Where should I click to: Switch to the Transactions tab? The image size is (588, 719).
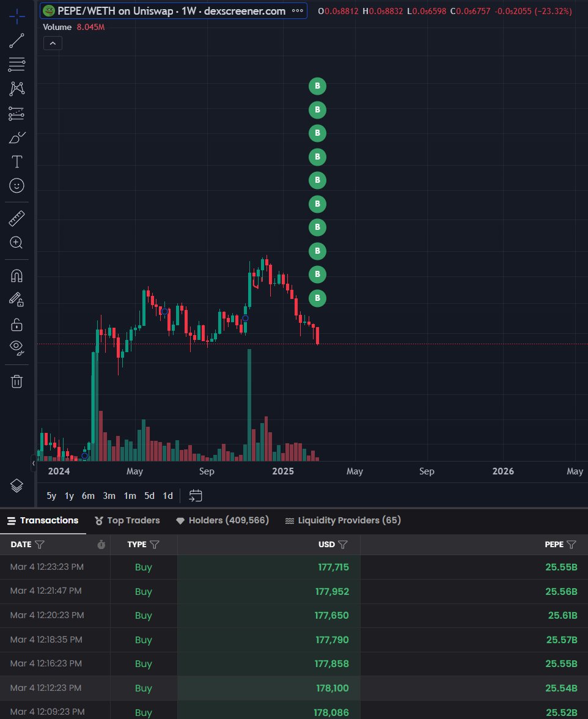pos(43,520)
